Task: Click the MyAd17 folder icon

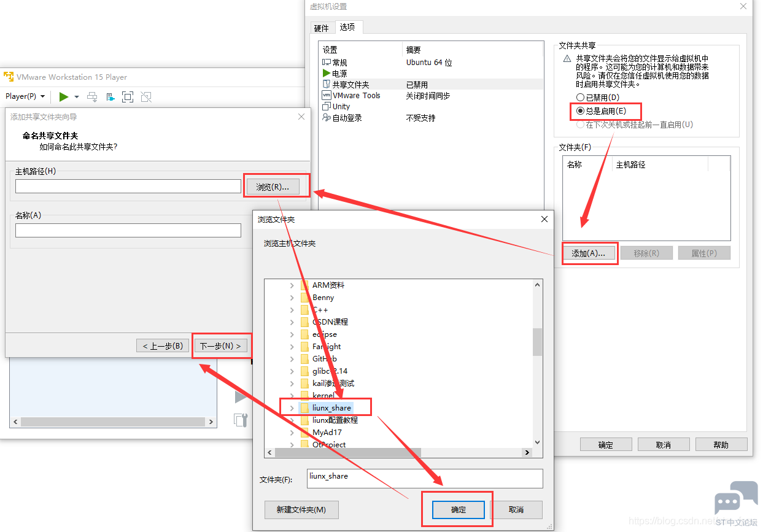Action: coord(304,433)
